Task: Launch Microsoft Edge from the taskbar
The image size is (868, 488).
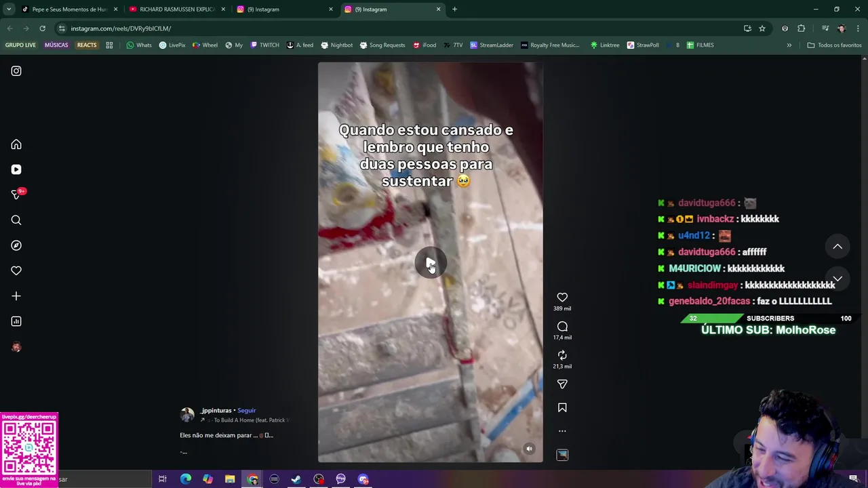Action: [x=185, y=479]
